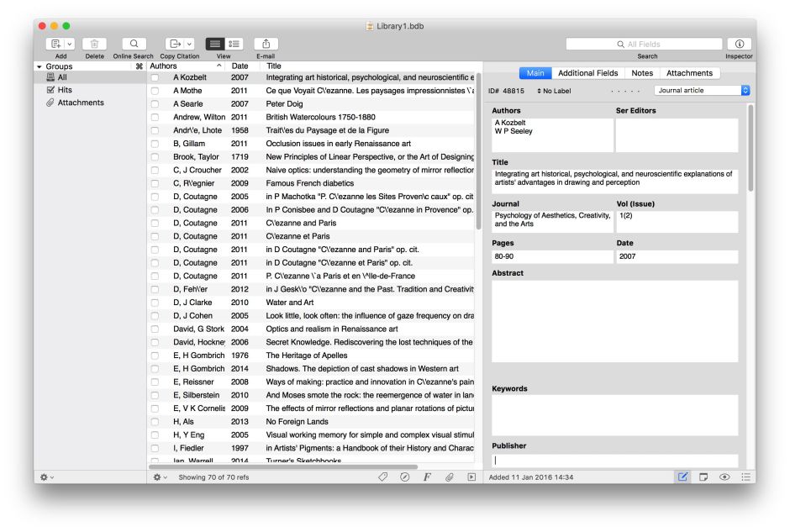Image resolution: width=790 pixels, height=532 pixels.
Task: Toggle the eye preview icon in status bar
Action: click(x=724, y=477)
